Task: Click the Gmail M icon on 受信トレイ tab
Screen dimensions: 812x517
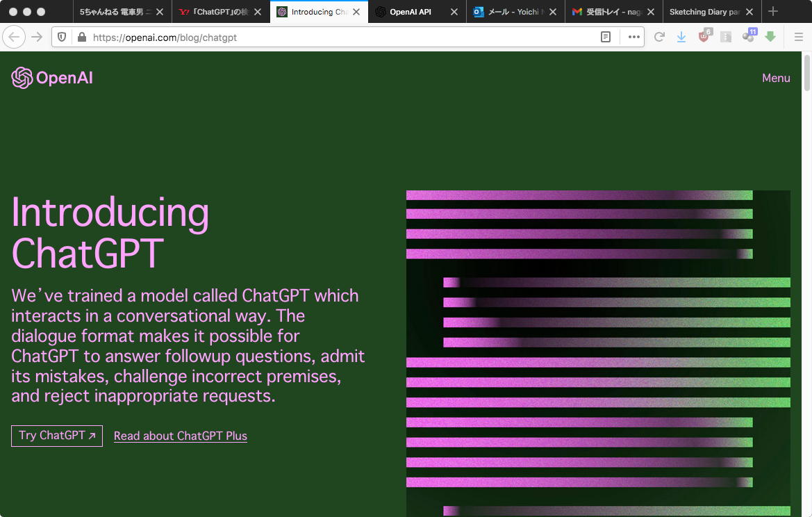Action: (577, 12)
